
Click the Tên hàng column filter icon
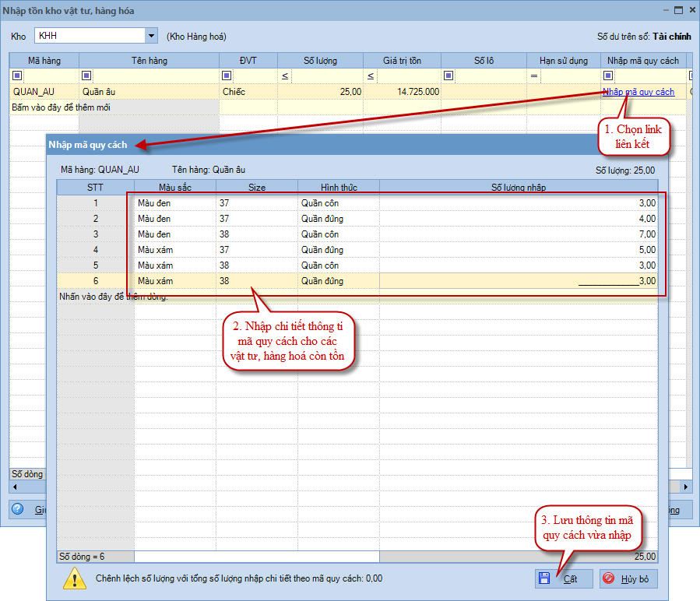(86, 76)
